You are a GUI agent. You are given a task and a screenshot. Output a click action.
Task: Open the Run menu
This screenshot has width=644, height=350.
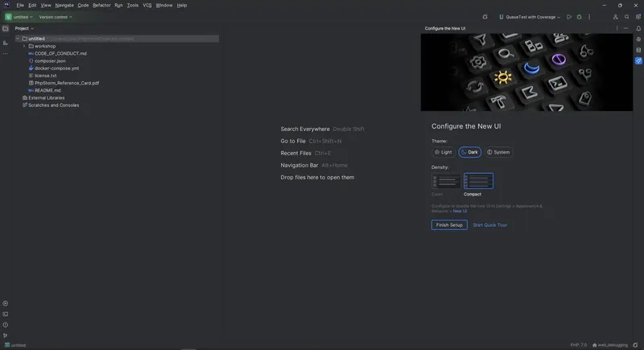[118, 6]
